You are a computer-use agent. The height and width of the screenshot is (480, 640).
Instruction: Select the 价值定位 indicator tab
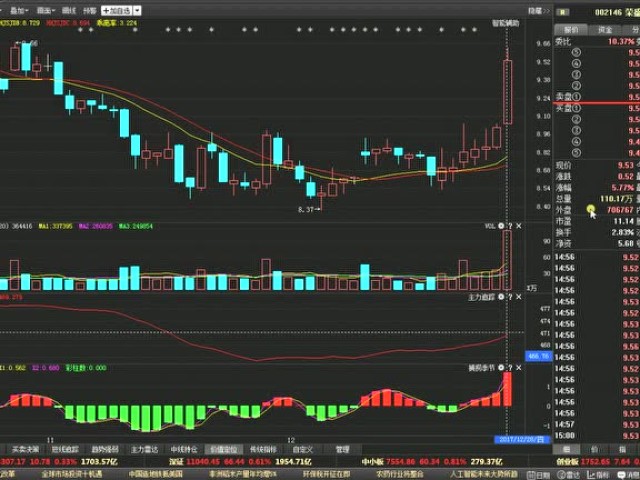click(224, 449)
